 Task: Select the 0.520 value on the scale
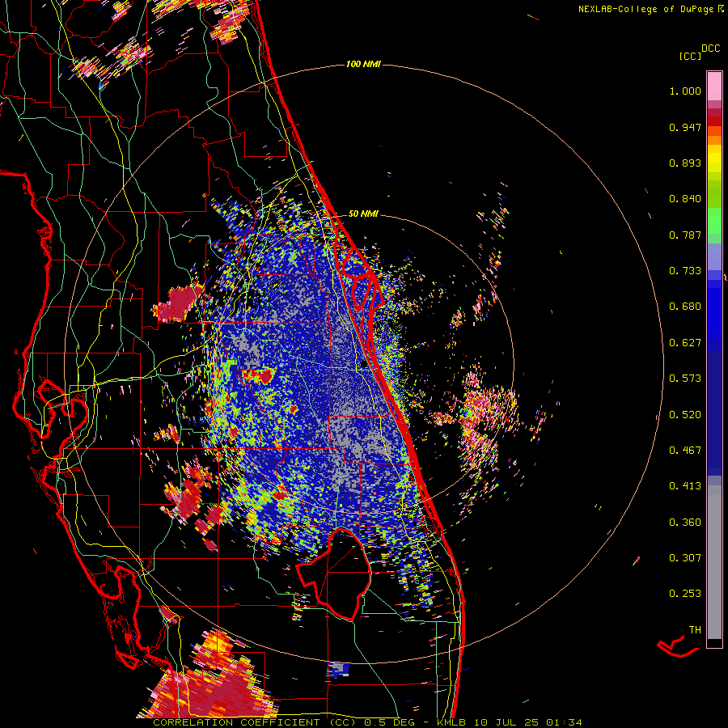(x=685, y=415)
